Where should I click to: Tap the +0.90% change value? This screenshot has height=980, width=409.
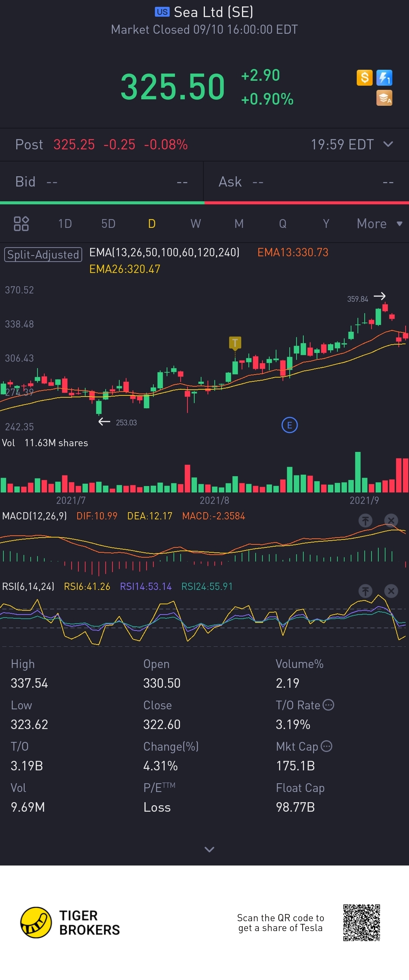pos(267,99)
